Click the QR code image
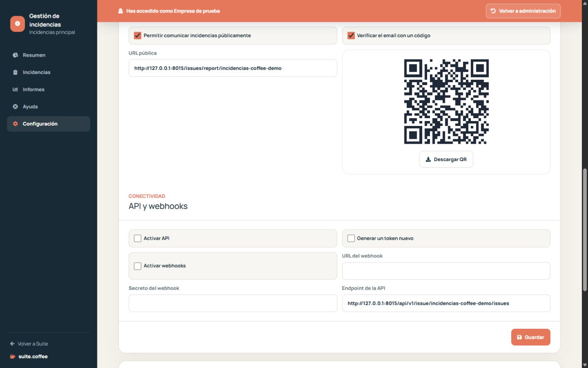588x368 pixels. pyautogui.click(x=446, y=102)
